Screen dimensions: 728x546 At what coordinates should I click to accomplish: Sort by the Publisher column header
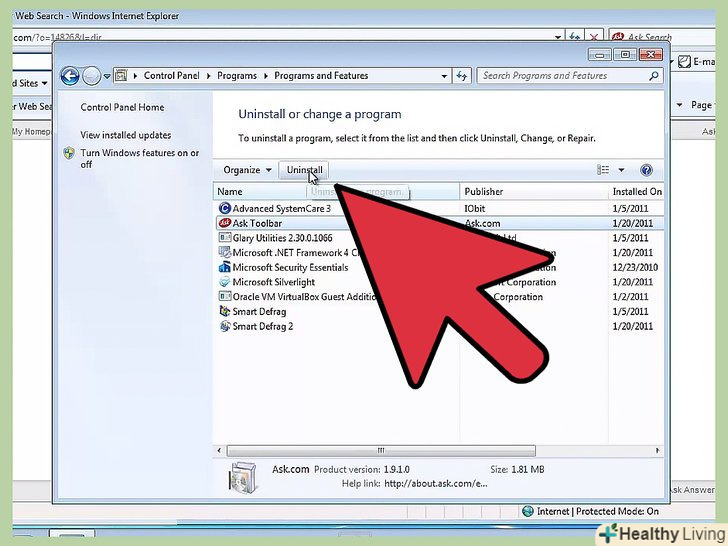point(534,191)
